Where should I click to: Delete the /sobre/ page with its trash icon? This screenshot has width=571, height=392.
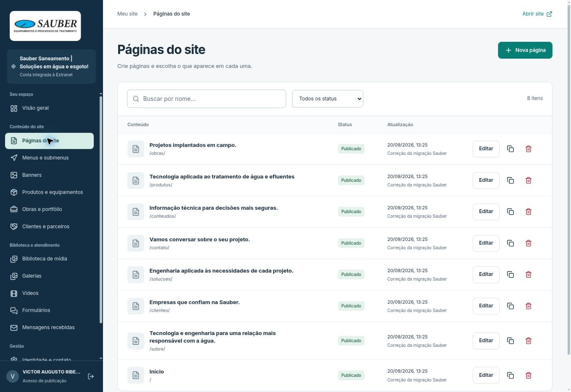click(528, 341)
